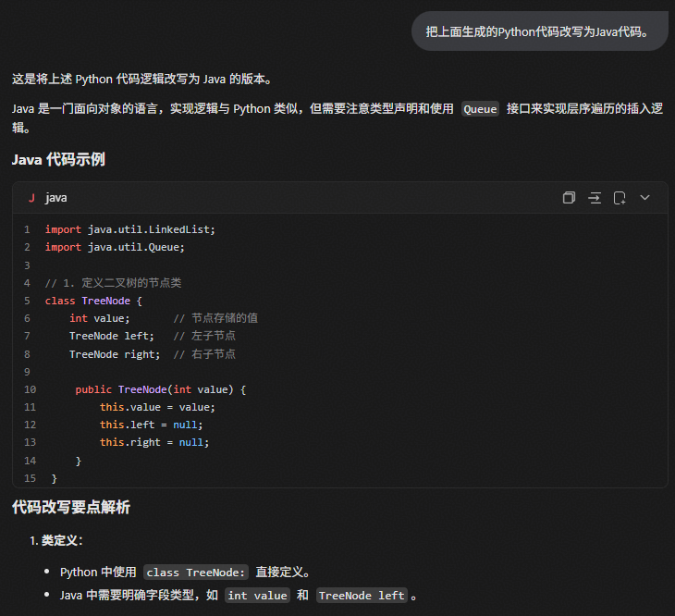Click the red Java language icon
This screenshot has width=675, height=616.
(x=31, y=198)
